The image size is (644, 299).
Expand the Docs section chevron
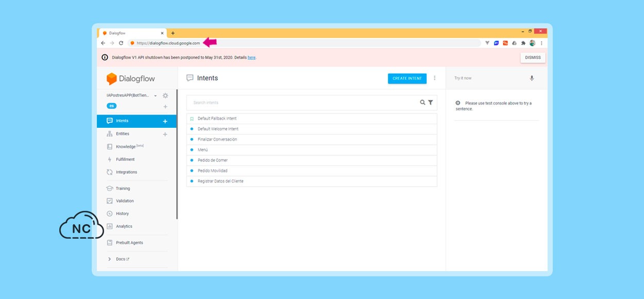(109, 259)
